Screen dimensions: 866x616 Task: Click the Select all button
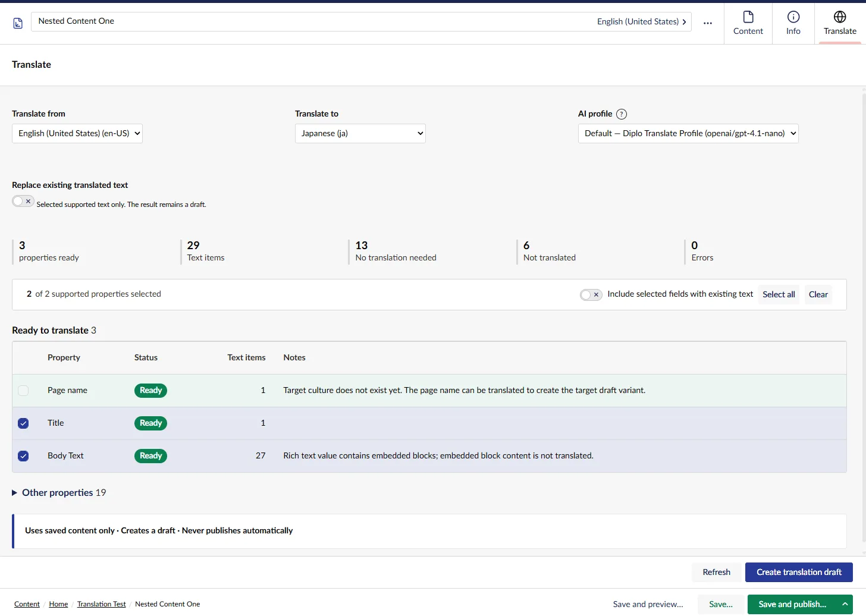coord(779,294)
